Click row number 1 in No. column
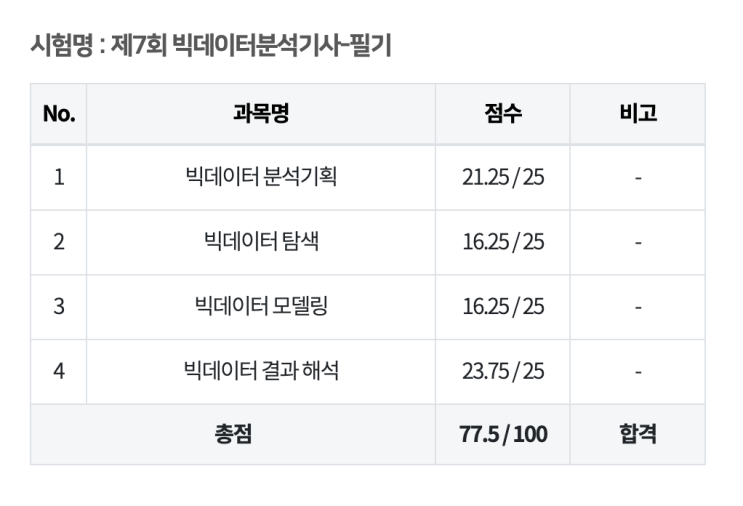Screen dimensions: 743x506 click(58, 178)
